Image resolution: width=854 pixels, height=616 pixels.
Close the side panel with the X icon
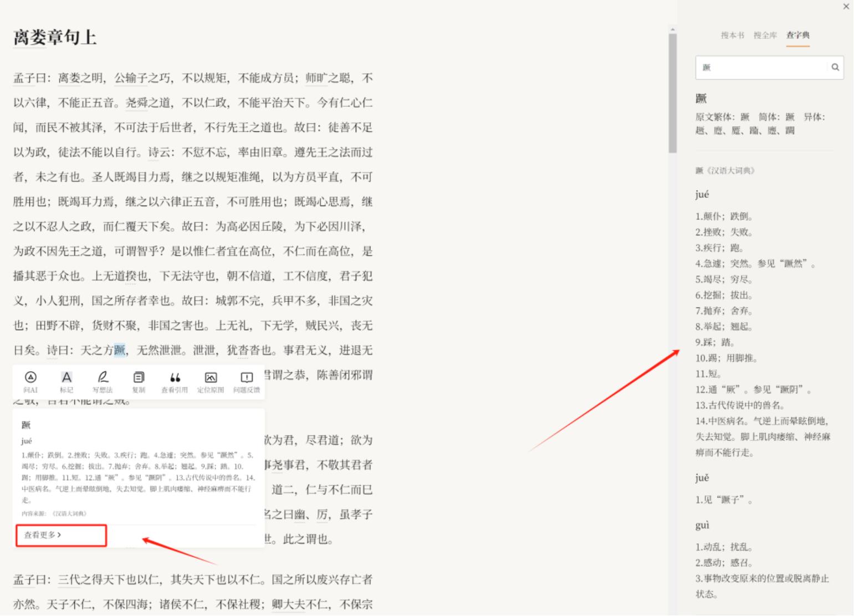coord(846,7)
